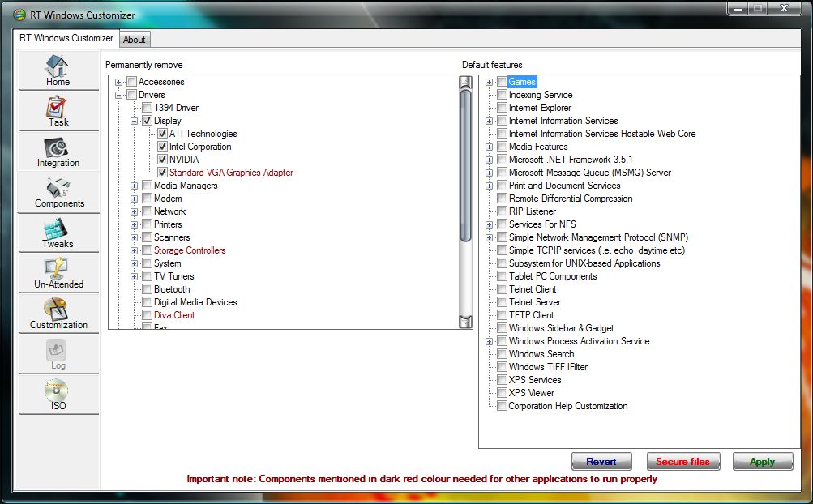Expand the Modem tree node

pyautogui.click(x=135, y=199)
